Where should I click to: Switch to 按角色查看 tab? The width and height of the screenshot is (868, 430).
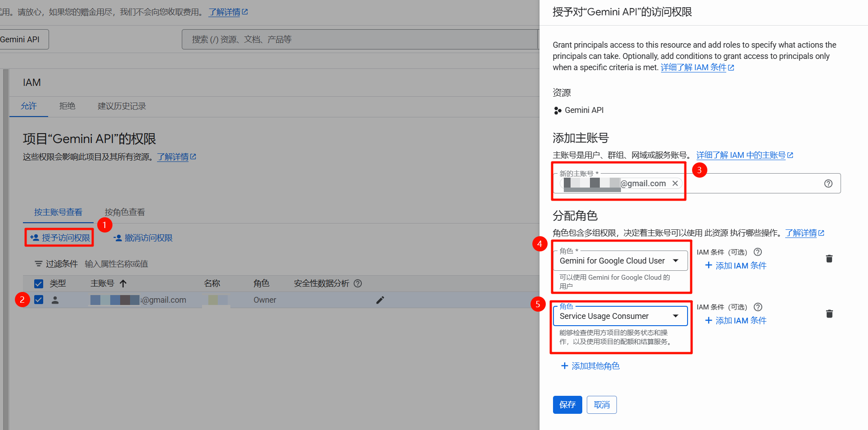(x=125, y=212)
